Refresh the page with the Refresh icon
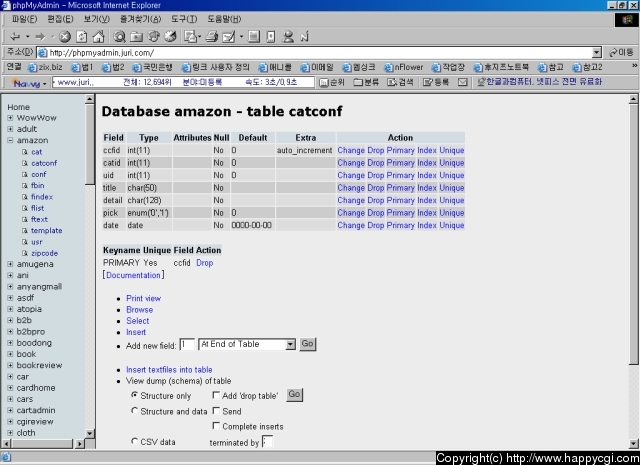This screenshot has height=465, width=640. click(x=82, y=37)
